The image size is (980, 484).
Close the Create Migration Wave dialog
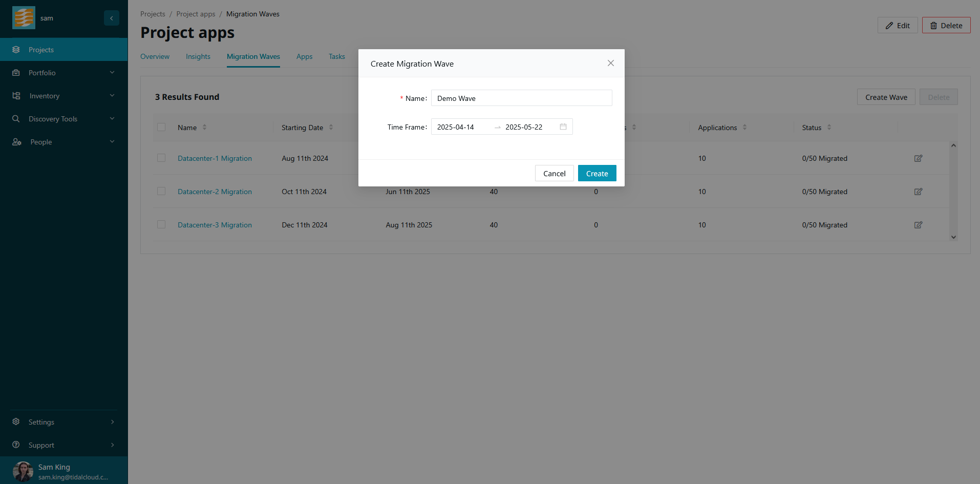[610, 63]
